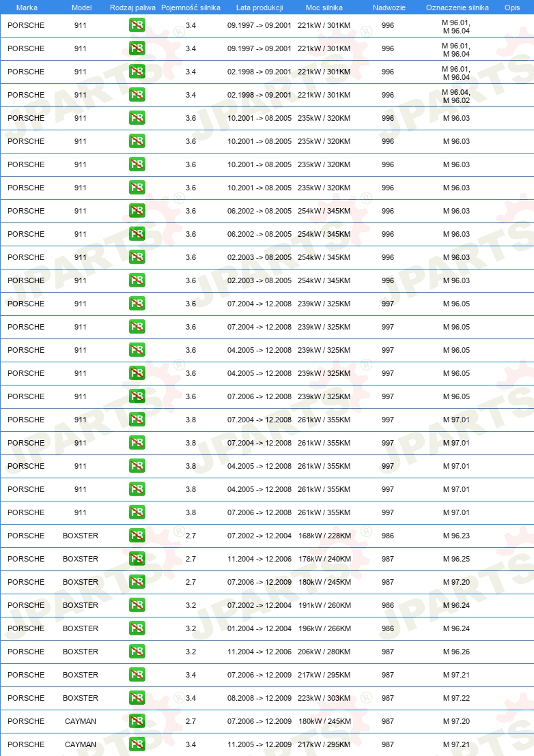534x756 pixels.
Task: Click the Nadwozie column header
Action: coord(389,8)
